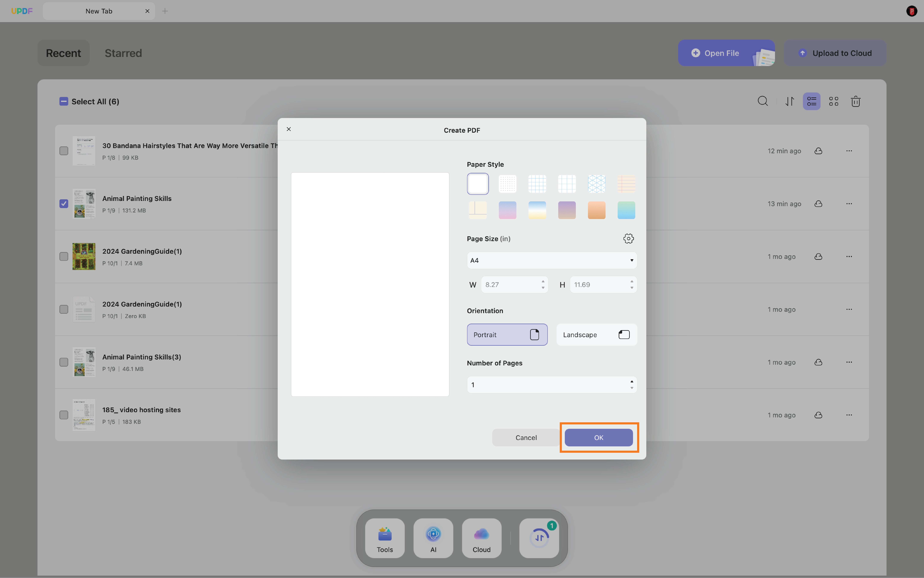Increase the page height value
Viewport: 924px width, 578px height.
[632, 281]
